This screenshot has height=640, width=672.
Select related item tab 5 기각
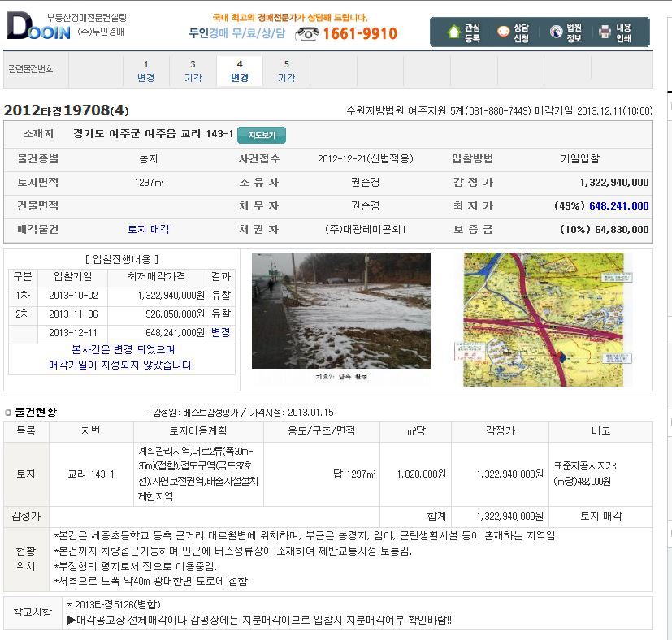286,71
